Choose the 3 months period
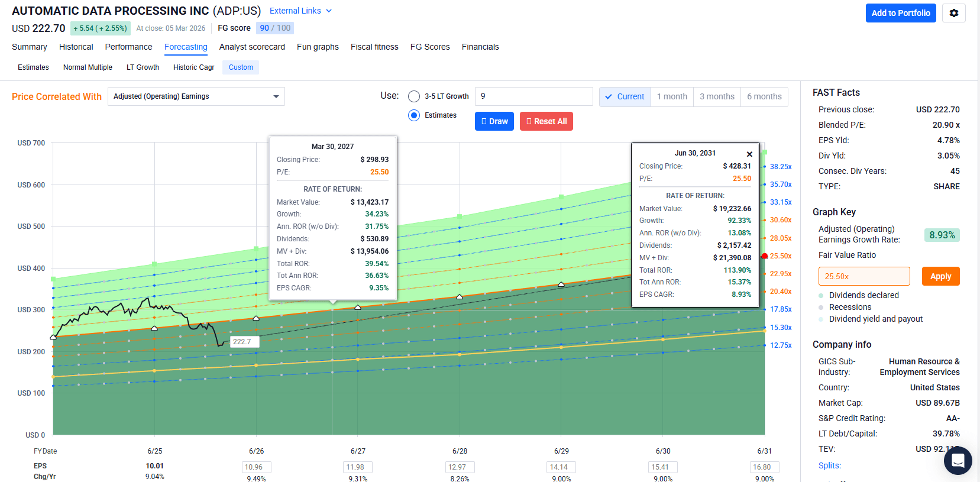 [x=717, y=96]
